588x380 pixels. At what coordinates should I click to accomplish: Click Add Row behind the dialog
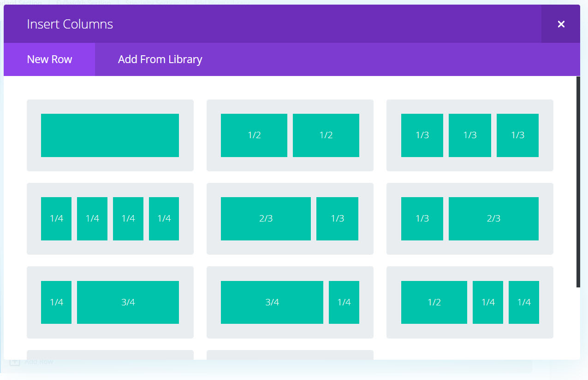point(32,362)
